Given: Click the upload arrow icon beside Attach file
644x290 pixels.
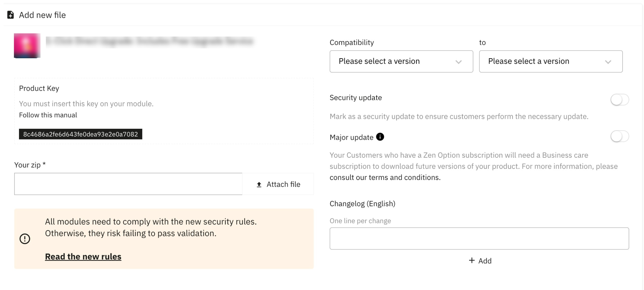Looking at the screenshot, I should tap(259, 184).
